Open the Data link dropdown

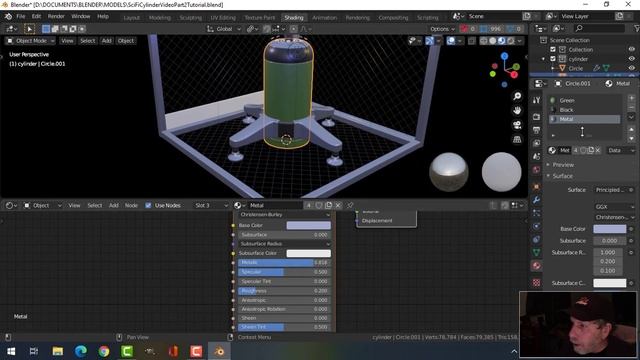coord(621,151)
